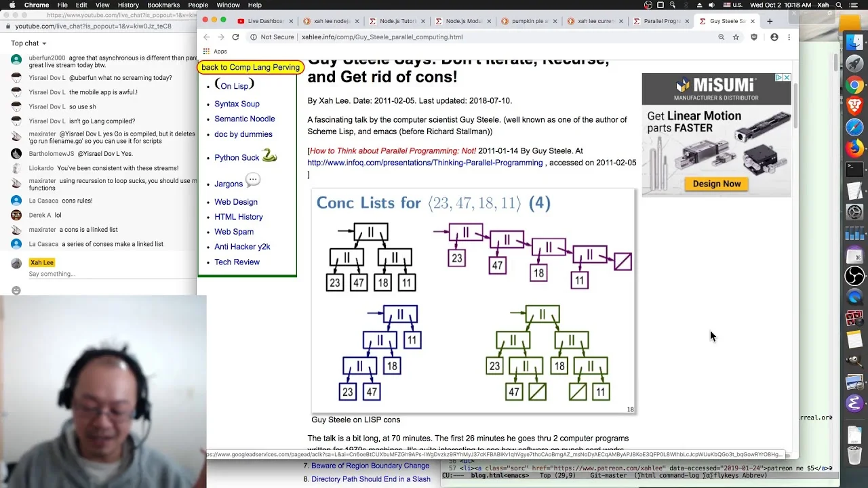Viewport: 868px width, 488px height.
Task: Click the emoji smiley icon in chat
Action: pos(16,290)
